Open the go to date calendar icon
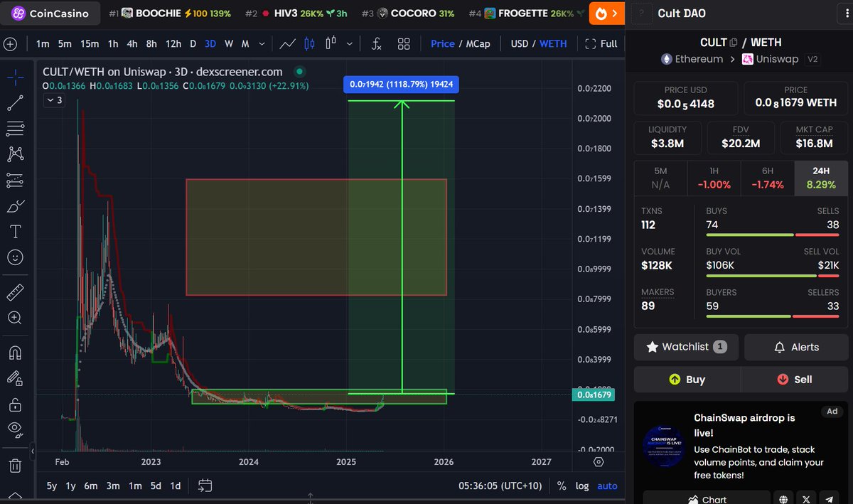 [205, 486]
